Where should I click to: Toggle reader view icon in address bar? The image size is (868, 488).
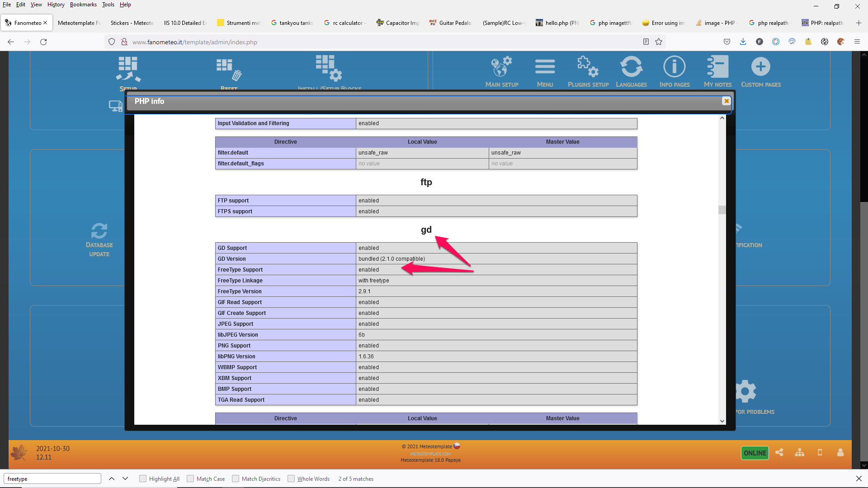coord(646,42)
